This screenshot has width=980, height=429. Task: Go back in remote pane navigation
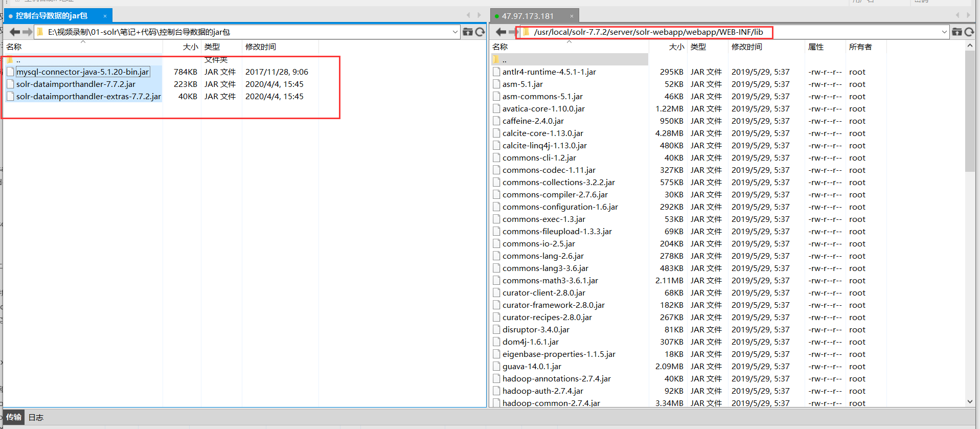(x=501, y=32)
